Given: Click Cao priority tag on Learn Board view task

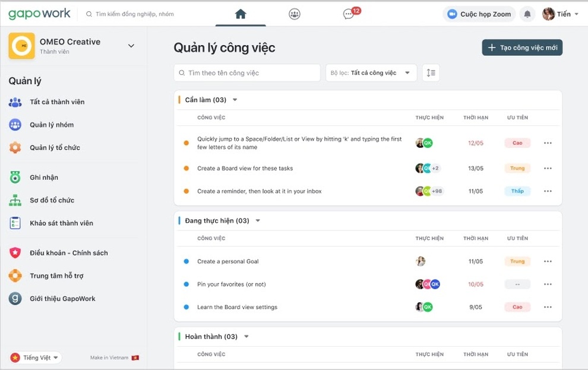Looking at the screenshot, I should tap(517, 307).
